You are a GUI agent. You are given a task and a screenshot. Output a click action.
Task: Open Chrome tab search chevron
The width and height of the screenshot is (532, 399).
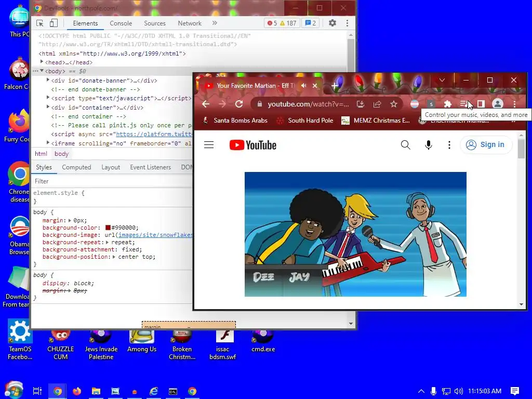442,80
